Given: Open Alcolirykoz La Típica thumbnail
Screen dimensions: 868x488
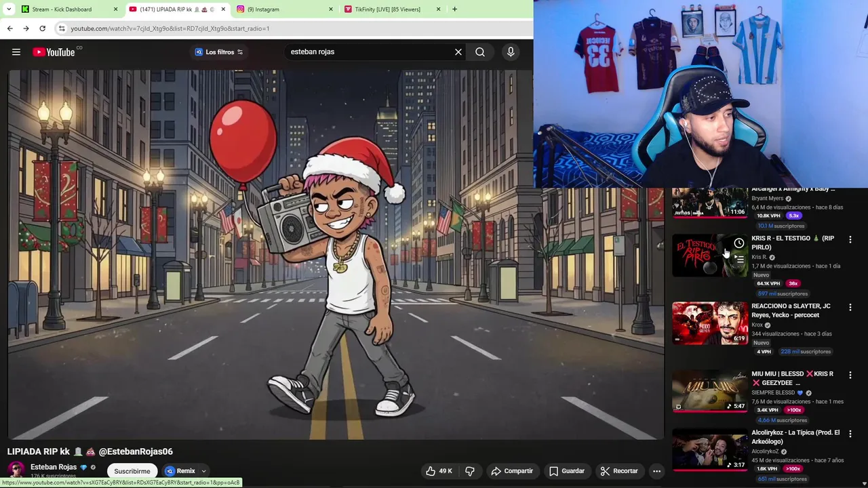Looking at the screenshot, I should 710,450.
